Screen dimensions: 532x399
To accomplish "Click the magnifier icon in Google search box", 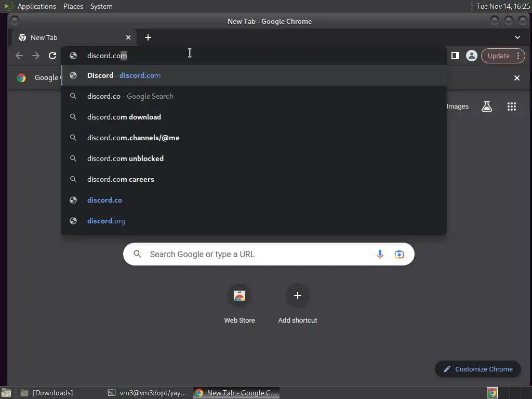I will pos(137,254).
